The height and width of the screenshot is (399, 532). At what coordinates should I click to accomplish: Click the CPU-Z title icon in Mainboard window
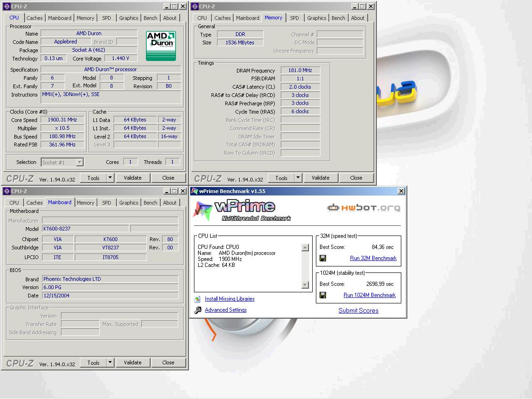pos(7,191)
